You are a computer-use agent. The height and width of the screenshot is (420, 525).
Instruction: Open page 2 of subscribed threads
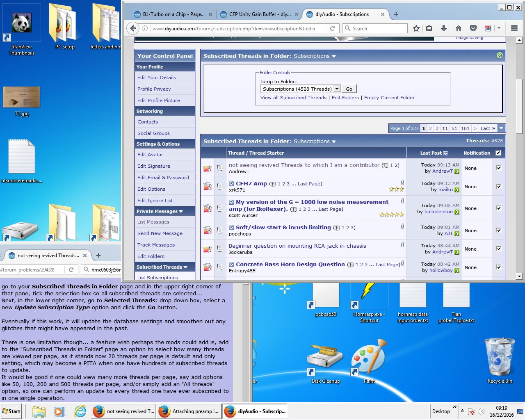pos(430,128)
